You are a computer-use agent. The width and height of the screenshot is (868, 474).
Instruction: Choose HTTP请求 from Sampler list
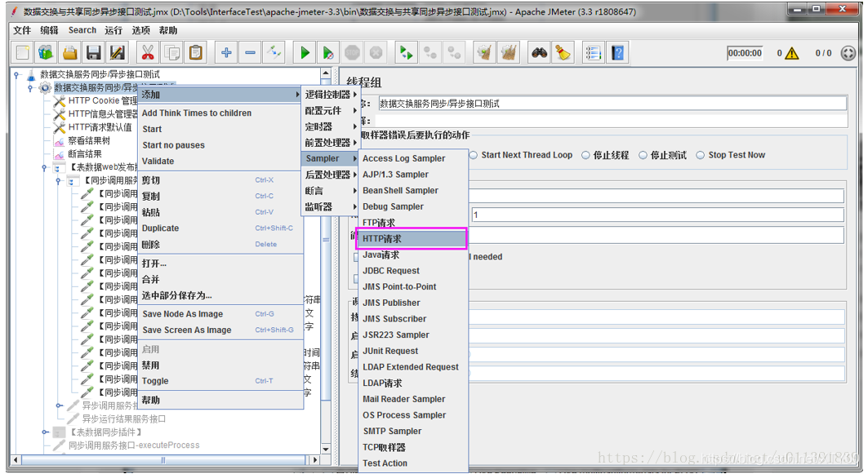(x=412, y=239)
